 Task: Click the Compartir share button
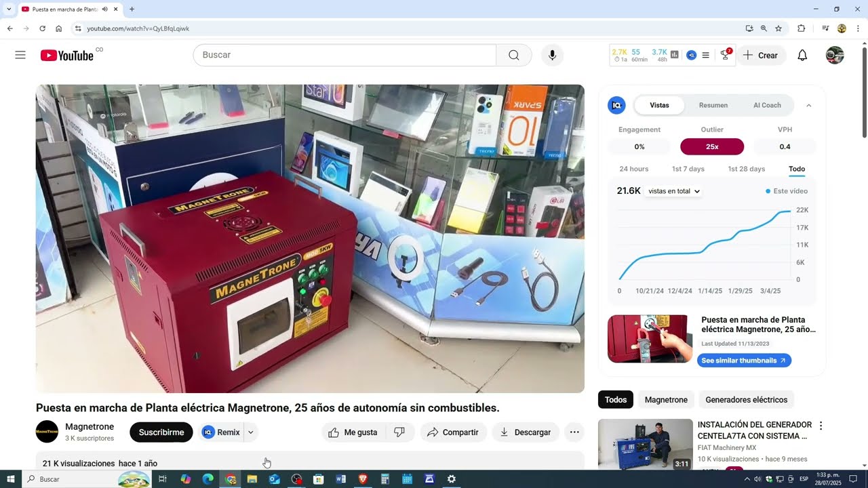point(454,432)
